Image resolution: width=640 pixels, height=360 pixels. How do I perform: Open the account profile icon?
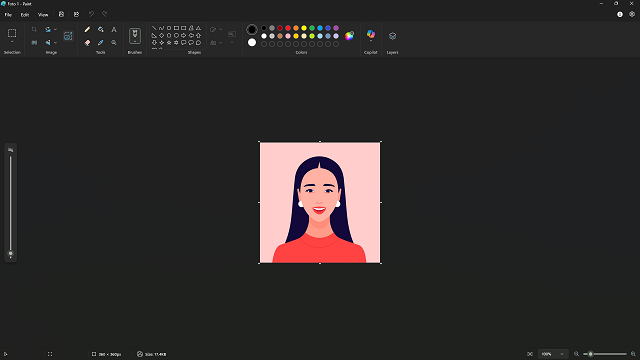[620, 14]
